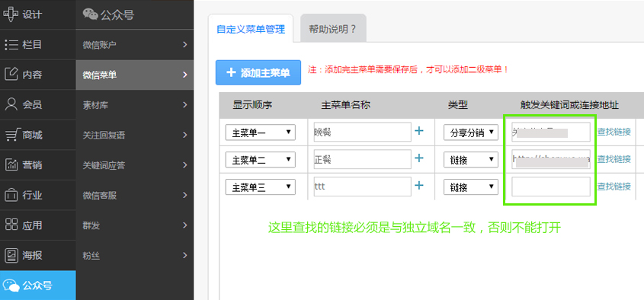Click the URL field in 正餐 row
Image resolution: width=644 pixels, height=300 pixels.
click(x=551, y=159)
